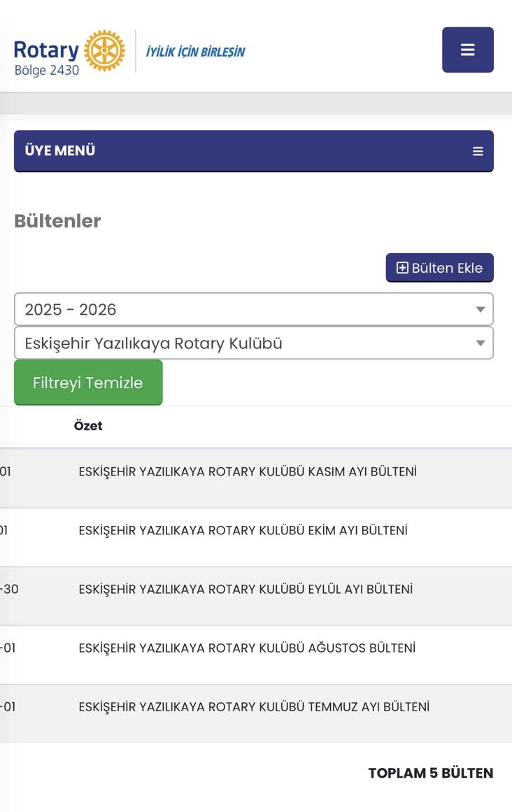Click the İyilik İçin Birleşin slogan

[x=195, y=52]
